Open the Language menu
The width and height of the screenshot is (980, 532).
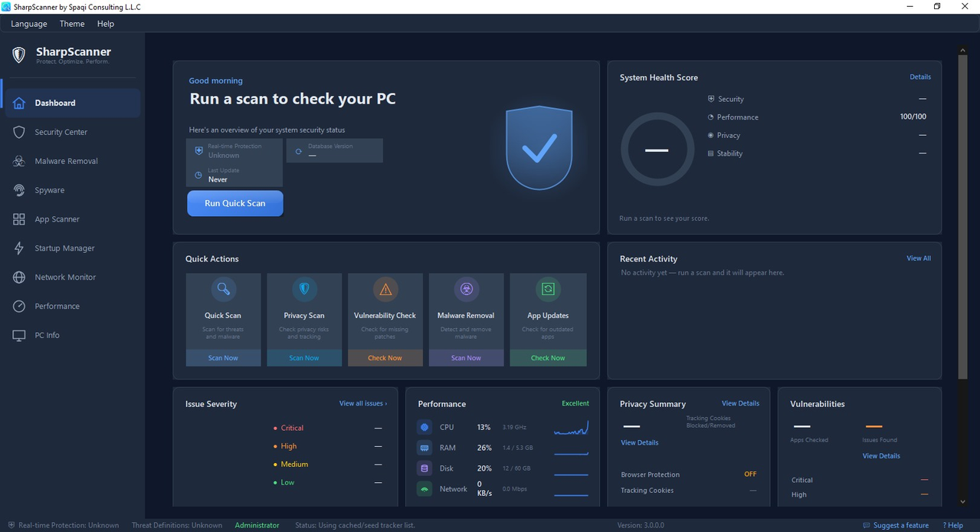tap(29, 24)
